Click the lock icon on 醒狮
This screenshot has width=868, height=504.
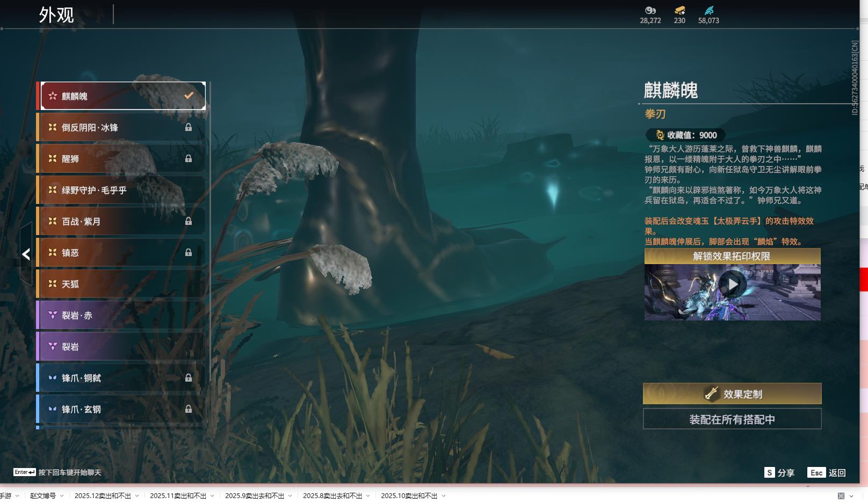[x=189, y=158]
